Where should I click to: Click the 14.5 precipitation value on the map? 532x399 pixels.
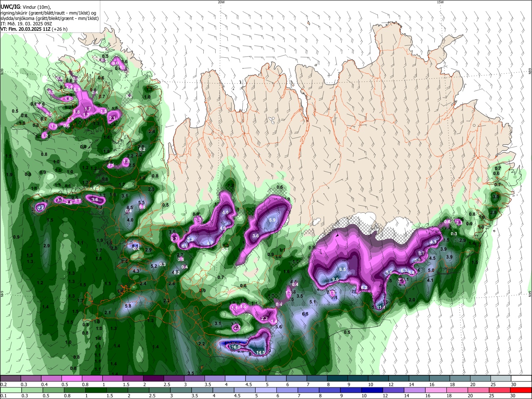point(261,352)
